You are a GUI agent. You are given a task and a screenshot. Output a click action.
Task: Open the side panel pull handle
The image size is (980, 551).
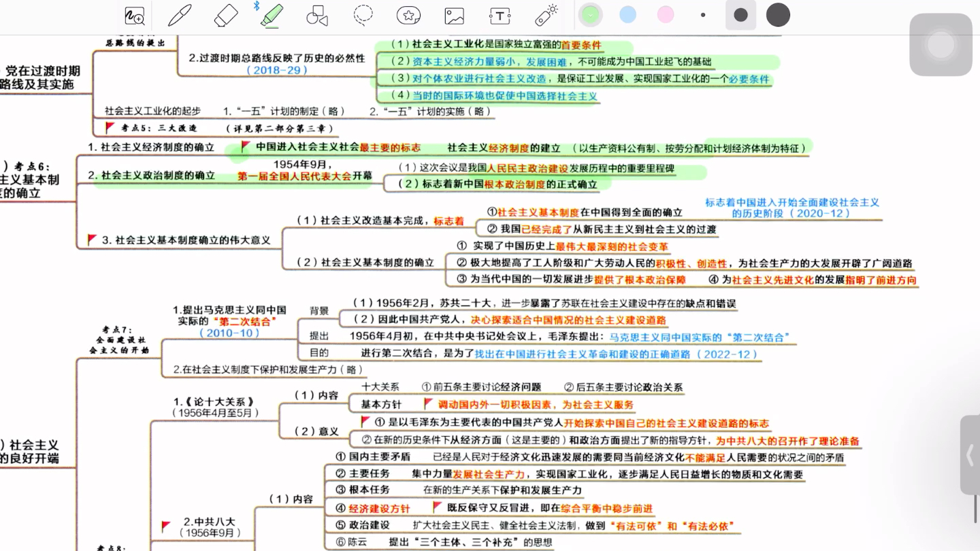[x=970, y=455]
